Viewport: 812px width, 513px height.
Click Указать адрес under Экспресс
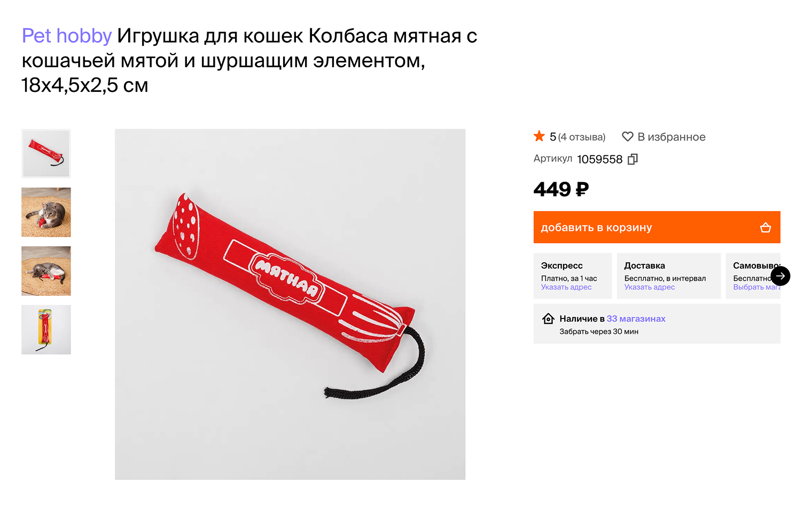pos(566,287)
